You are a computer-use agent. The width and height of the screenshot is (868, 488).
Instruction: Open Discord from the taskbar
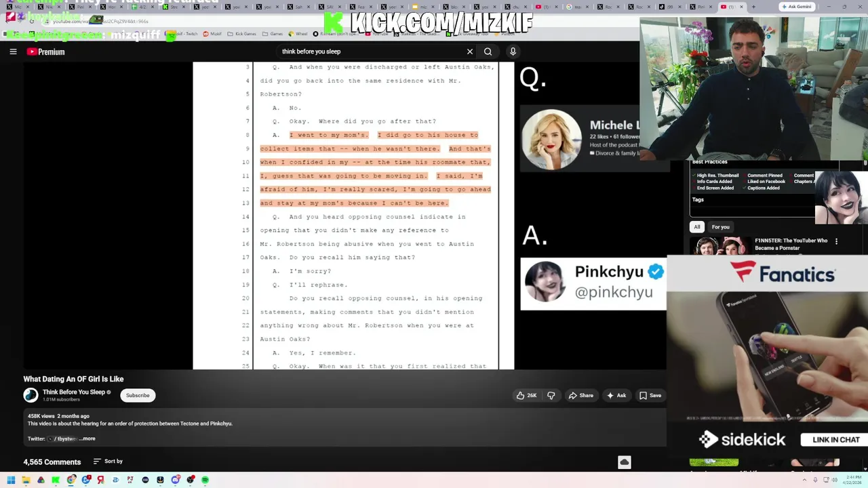175,480
